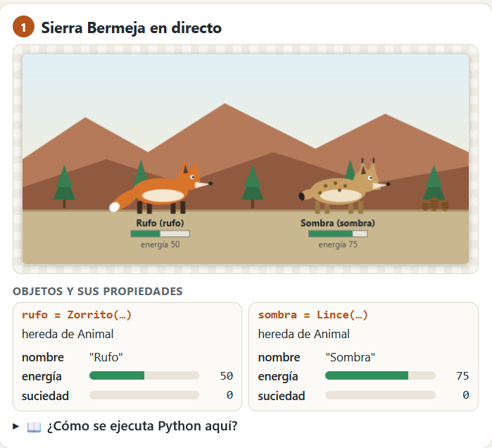Image resolution: width=492 pixels, height=448 pixels.
Task: Click the Rufo fox sprite
Action: pyautogui.click(x=160, y=188)
